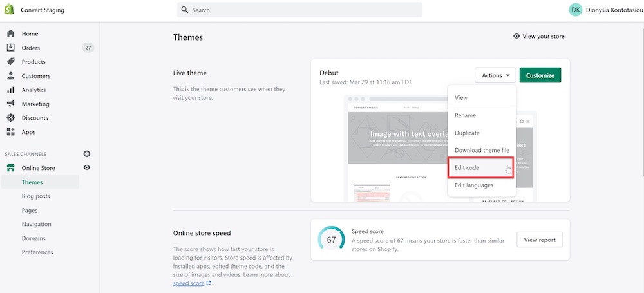Click the View your store link
The height and width of the screenshot is (293, 644).
point(544,36)
